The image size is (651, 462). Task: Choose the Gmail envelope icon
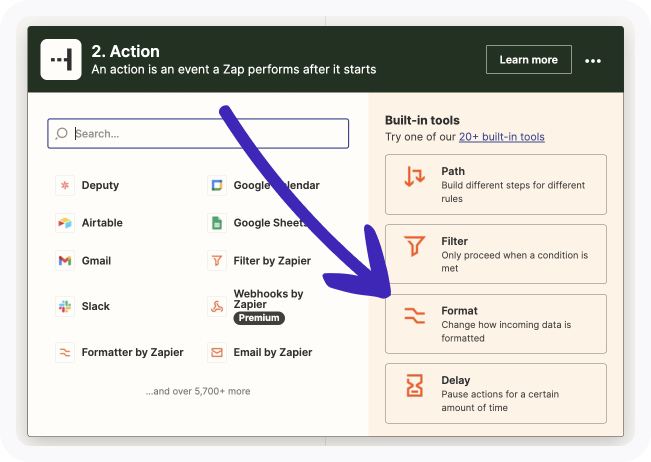pos(65,261)
